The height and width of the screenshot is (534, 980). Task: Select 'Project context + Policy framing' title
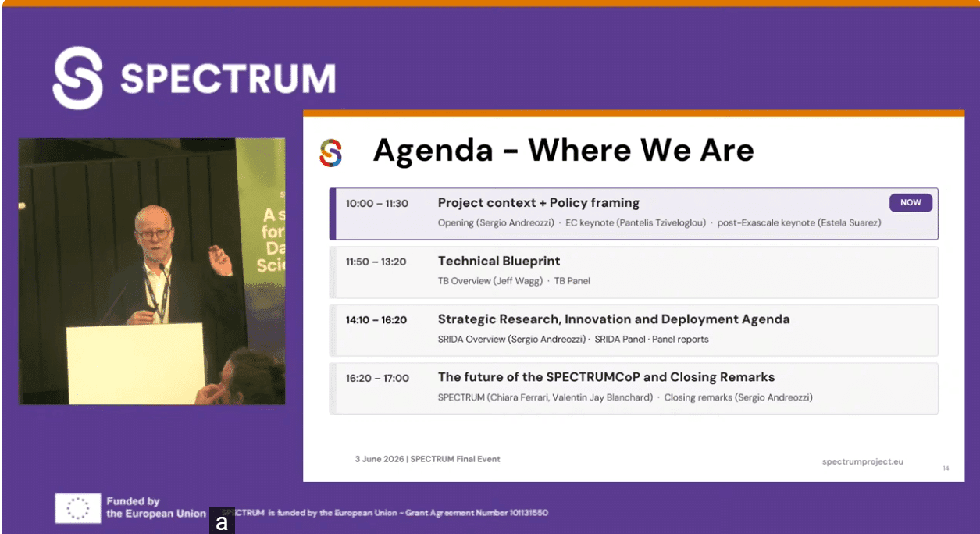[x=539, y=203]
